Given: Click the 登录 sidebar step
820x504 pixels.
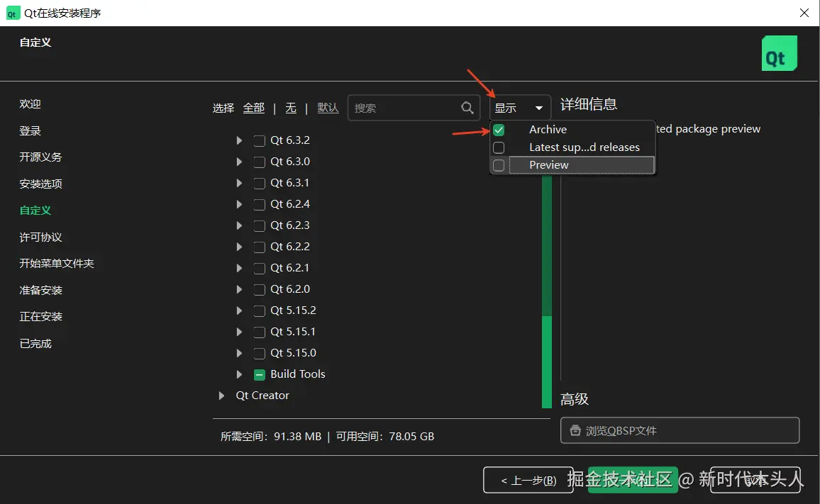Looking at the screenshot, I should (31, 130).
